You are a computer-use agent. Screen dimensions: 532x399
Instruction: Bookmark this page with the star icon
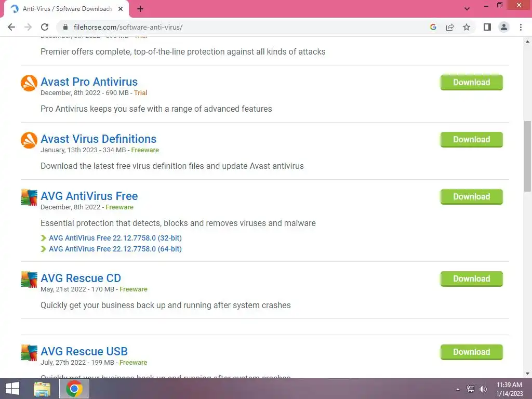point(467,27)
